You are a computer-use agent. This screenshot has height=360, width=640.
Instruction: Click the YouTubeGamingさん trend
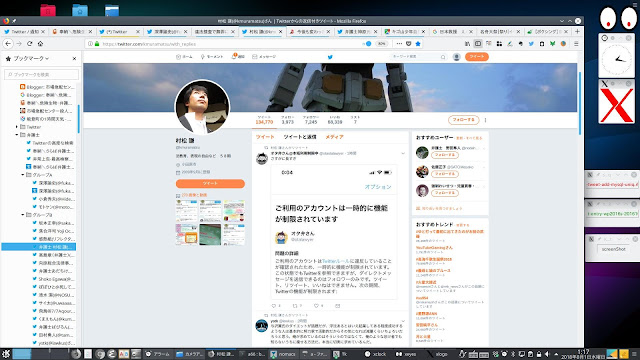click(434, 248)
